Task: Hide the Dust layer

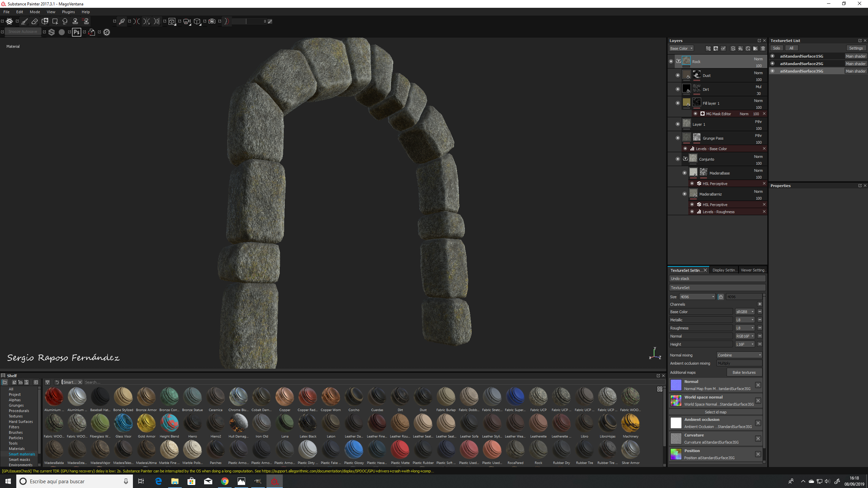Action: [678, 75]
